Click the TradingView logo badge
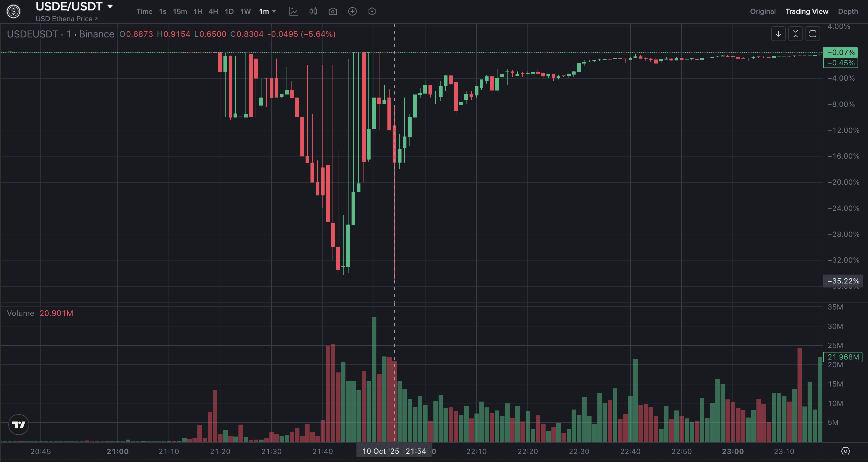868x462 pixels. 18,425
